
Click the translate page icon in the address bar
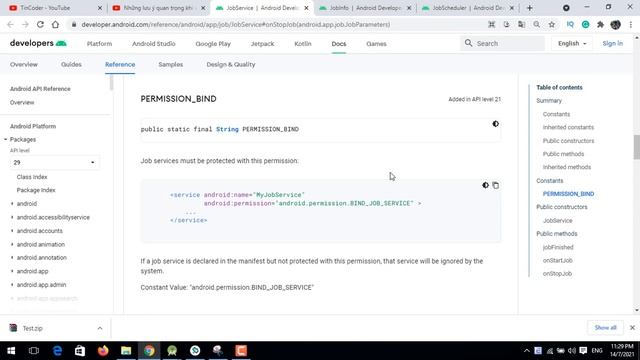(521, 24)
